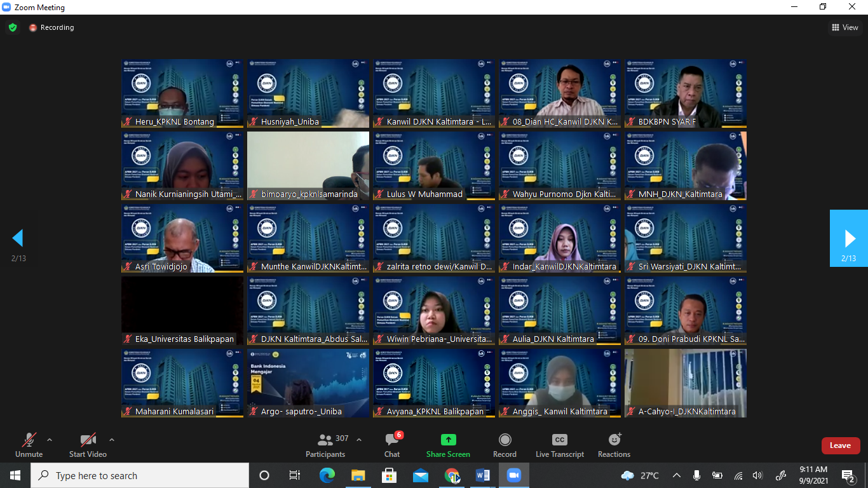Open the View layout menu
Image resolution: width=868 pixels, height=488 pixels.
pos(845,27)
